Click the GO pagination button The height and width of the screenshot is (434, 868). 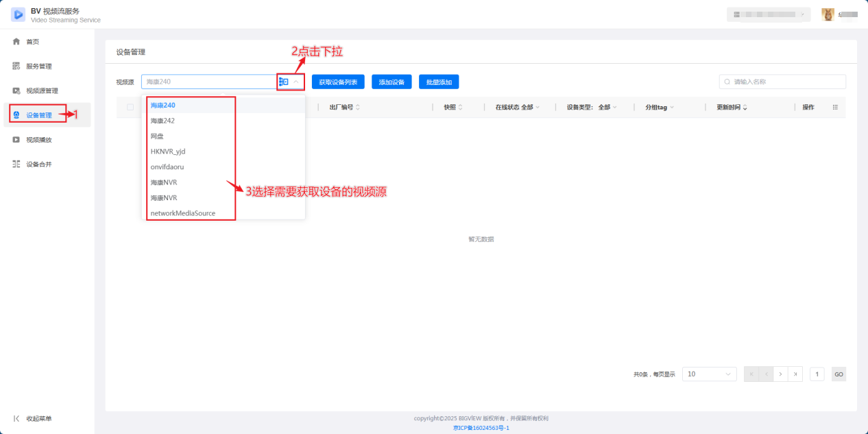tap(839, 374)
